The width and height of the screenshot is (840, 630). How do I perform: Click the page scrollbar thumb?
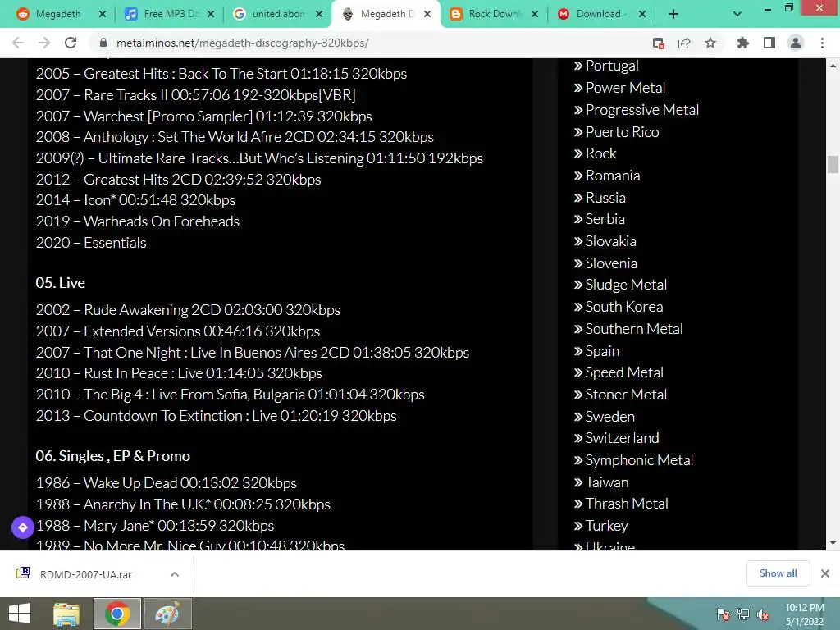coord(833,164)
